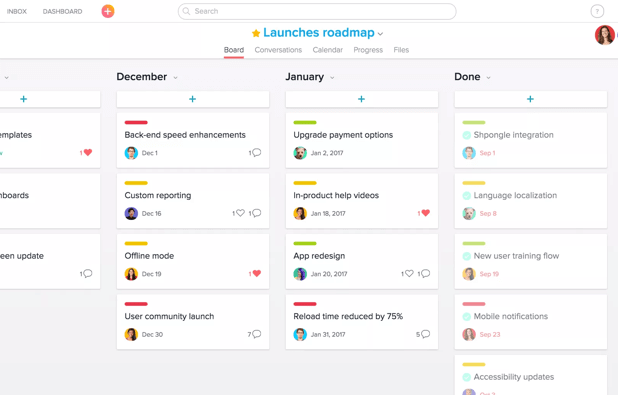Add a task to the January column
The image size is (618, 395).
coord(361,99)
